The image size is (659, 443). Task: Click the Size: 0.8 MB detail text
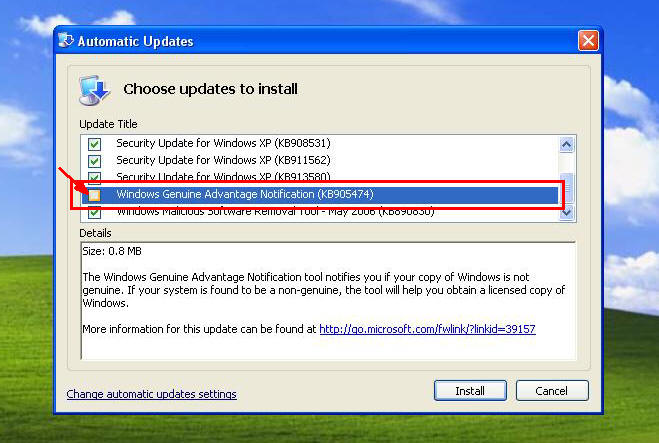(x=112, y=251)
